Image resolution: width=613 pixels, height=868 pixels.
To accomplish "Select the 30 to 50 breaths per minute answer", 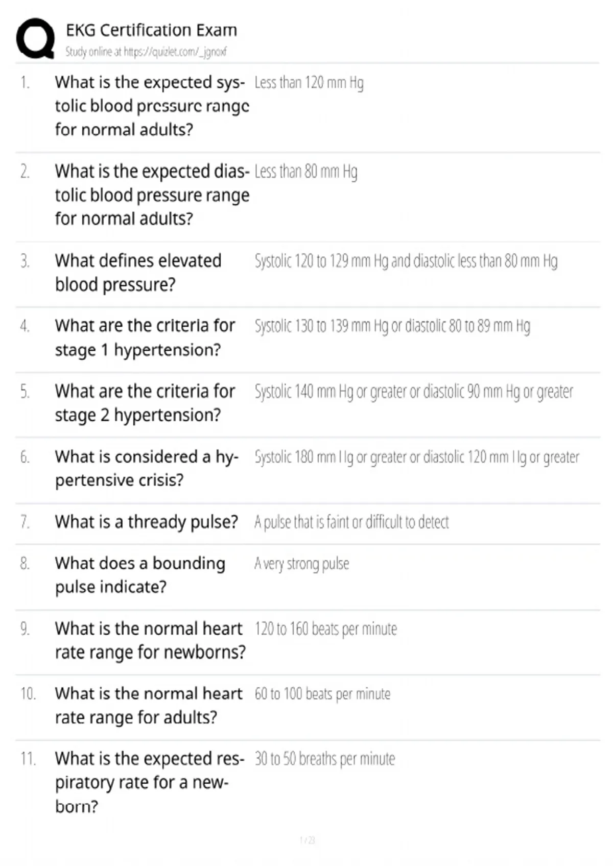I will tap(325, 759).
